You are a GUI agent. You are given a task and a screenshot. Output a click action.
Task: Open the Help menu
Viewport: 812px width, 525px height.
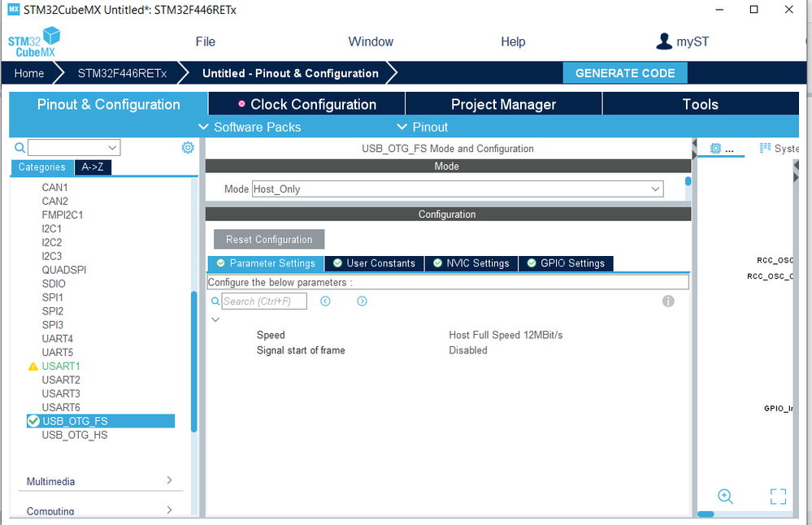(x=513, y=41)
